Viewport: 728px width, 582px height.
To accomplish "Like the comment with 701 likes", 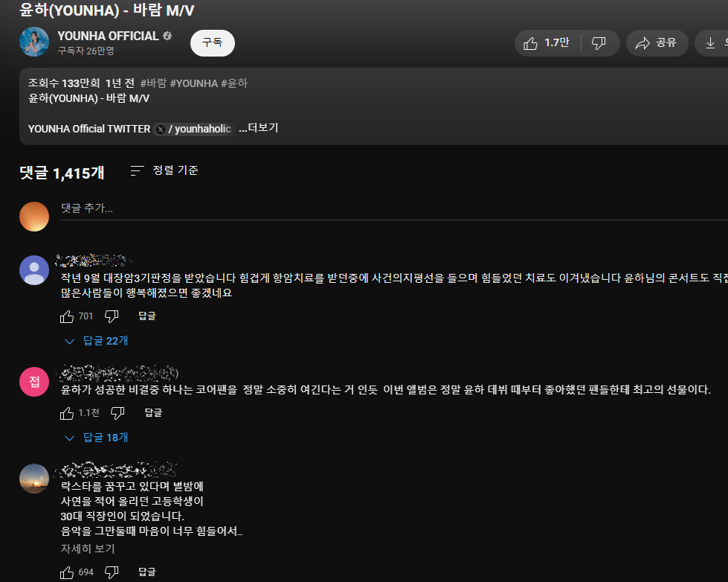I will pyautogui.click(x=67, y=316).
